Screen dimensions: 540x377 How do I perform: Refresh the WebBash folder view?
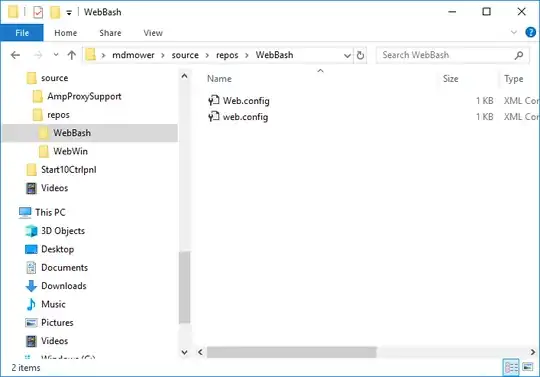point(360,55)
